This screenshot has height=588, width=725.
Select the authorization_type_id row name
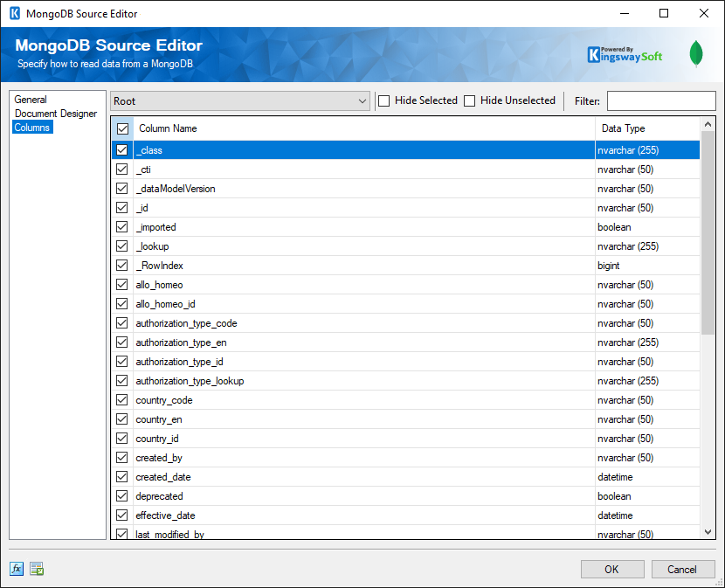pos(179,362)
